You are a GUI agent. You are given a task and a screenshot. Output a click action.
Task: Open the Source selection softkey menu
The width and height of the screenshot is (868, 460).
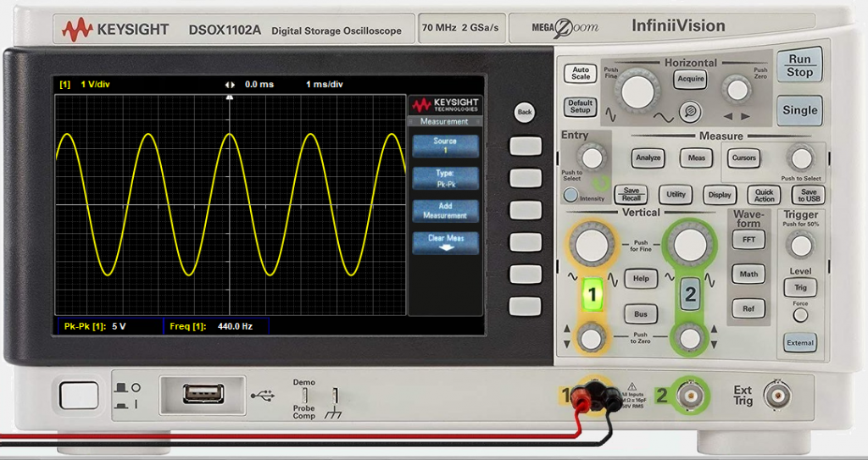tap(445, 146)
